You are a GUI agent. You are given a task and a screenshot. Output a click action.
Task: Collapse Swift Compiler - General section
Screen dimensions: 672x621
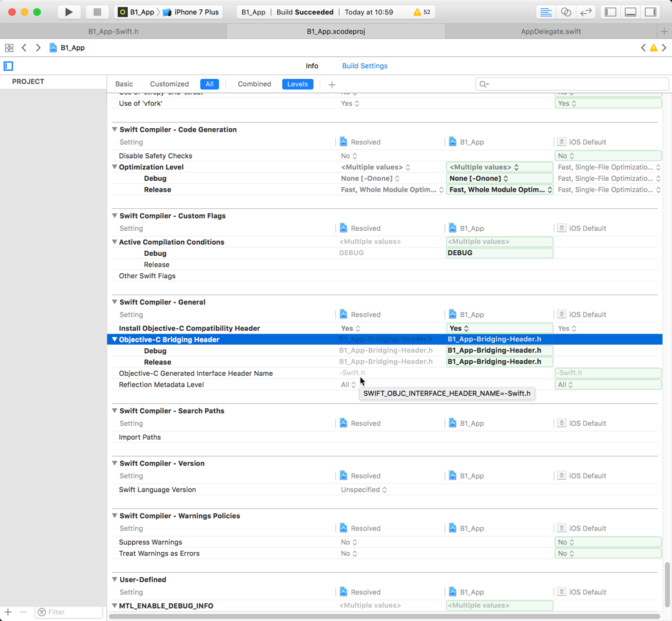point(115,301)
